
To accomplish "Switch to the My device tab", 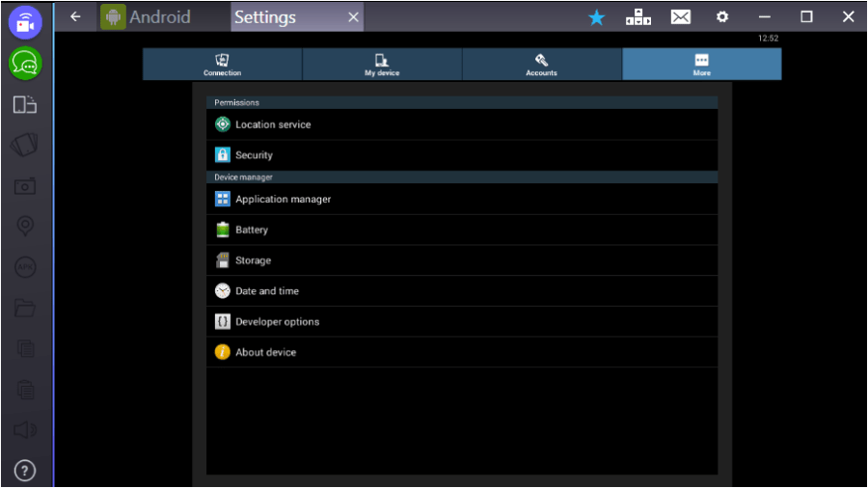I will pyautogui.click(x=382, y=65).
